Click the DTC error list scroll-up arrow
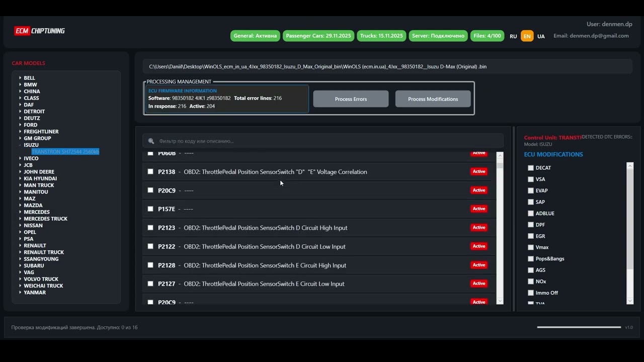This screenshot has height=362, width=644. (500, 156)
